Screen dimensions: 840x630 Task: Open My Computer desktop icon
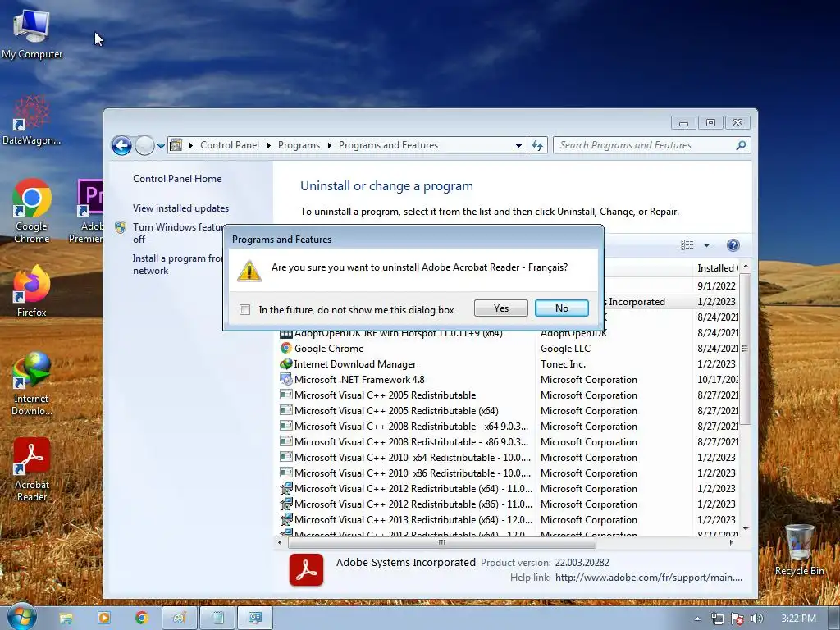[32, 33]
